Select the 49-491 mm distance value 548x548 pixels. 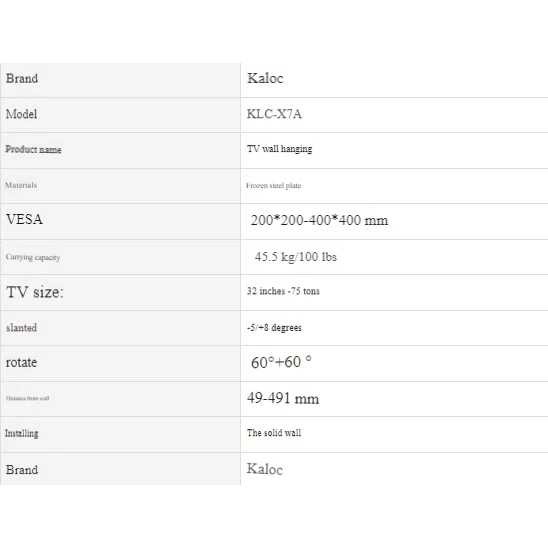tap(283, 398)
